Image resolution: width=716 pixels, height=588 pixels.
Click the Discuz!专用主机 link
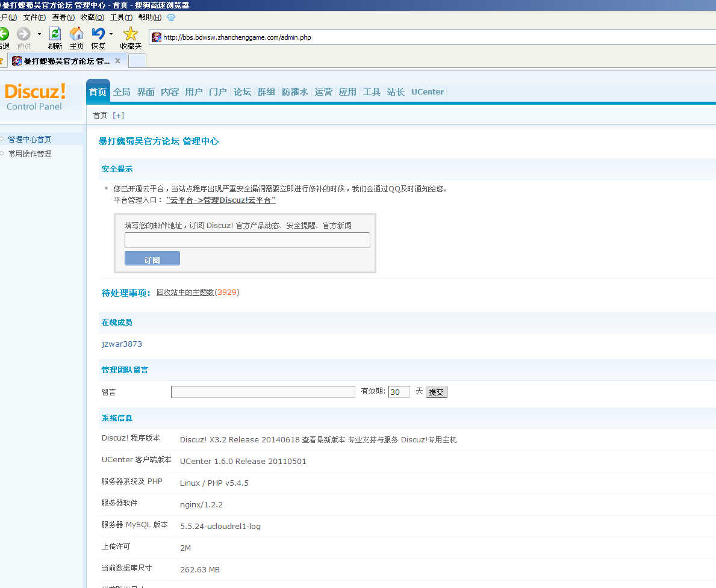[x=429, y=439]
